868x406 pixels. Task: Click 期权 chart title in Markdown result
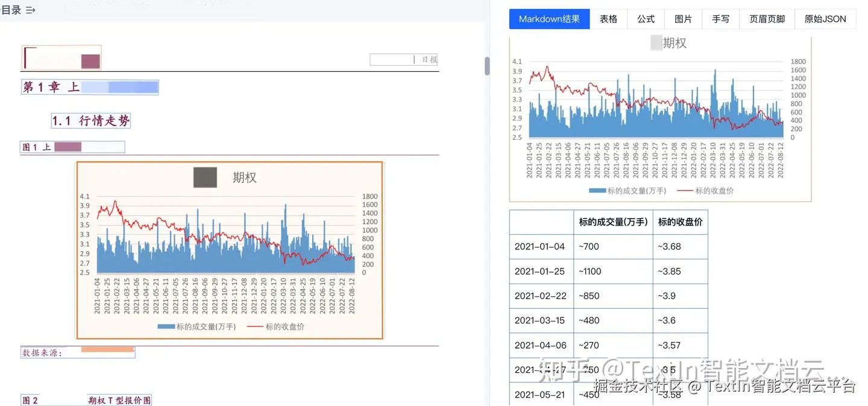pyautogui.click(x=675, y=43)
